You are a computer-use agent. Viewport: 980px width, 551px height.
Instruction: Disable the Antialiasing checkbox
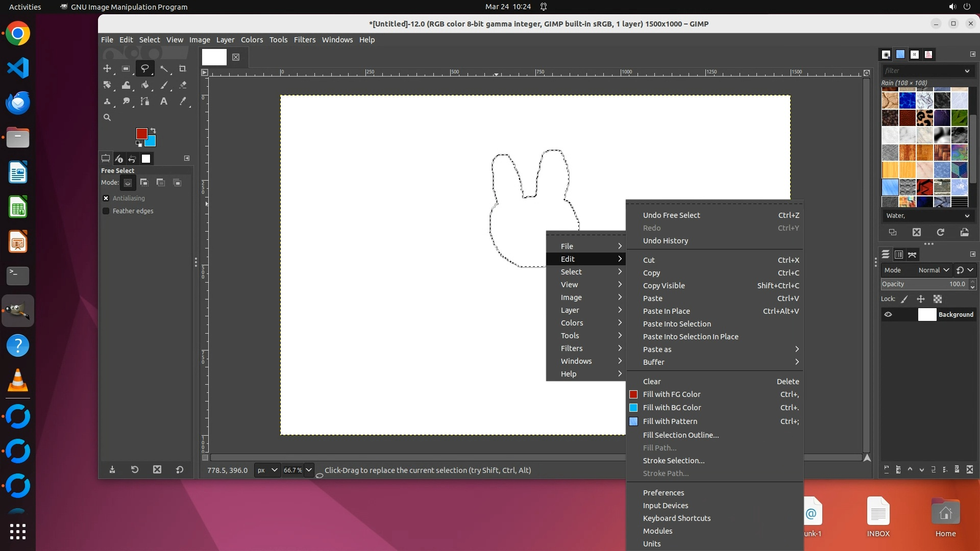106,198
